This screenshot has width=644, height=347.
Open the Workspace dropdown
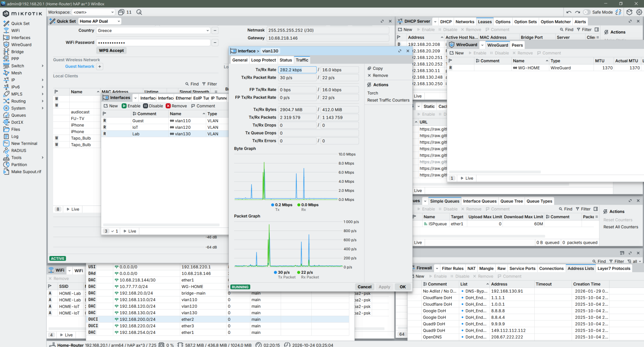point(94,12)
